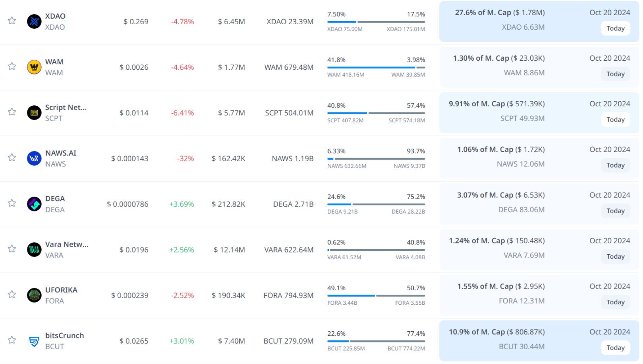Toggle the DEGA favorite star
This screenshot has width=643, height=364.
point(12,203)
